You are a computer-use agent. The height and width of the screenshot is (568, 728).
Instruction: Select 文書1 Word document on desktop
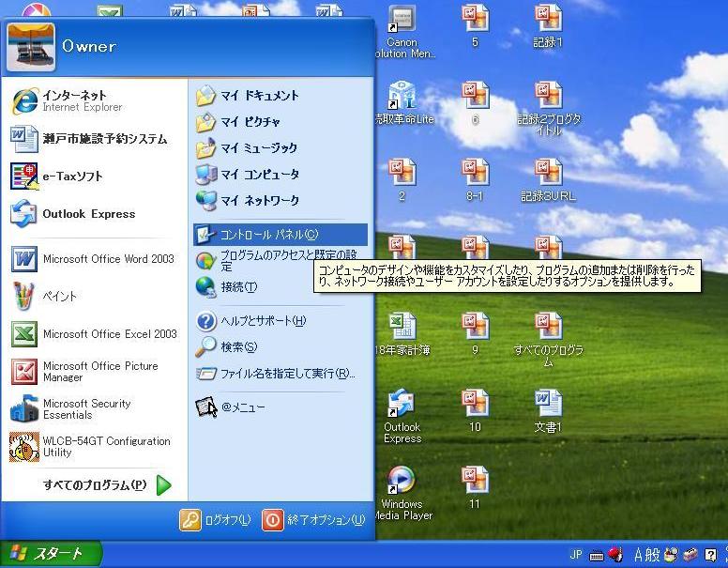point(548,411)
